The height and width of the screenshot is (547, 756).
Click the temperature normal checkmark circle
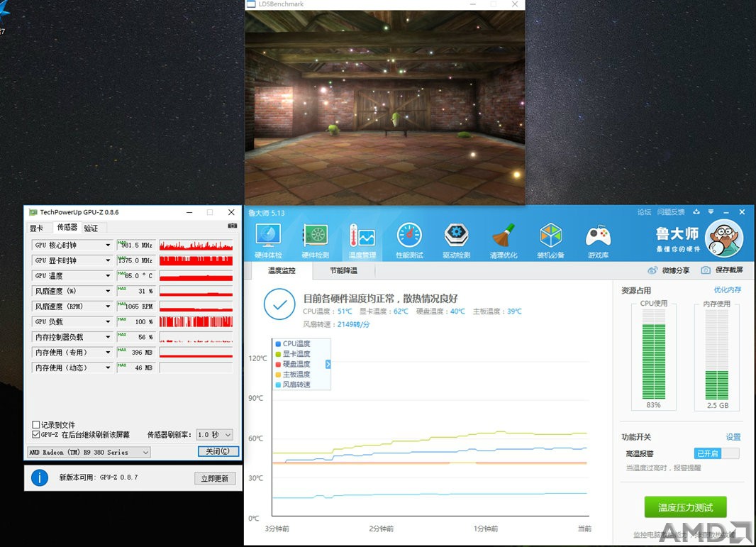click(x=279, y=304)
